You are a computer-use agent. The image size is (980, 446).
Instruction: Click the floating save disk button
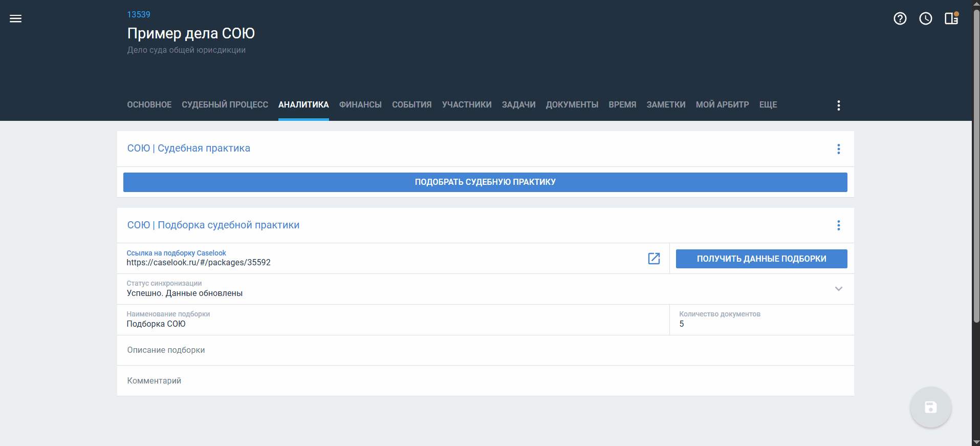coord(930,407)
